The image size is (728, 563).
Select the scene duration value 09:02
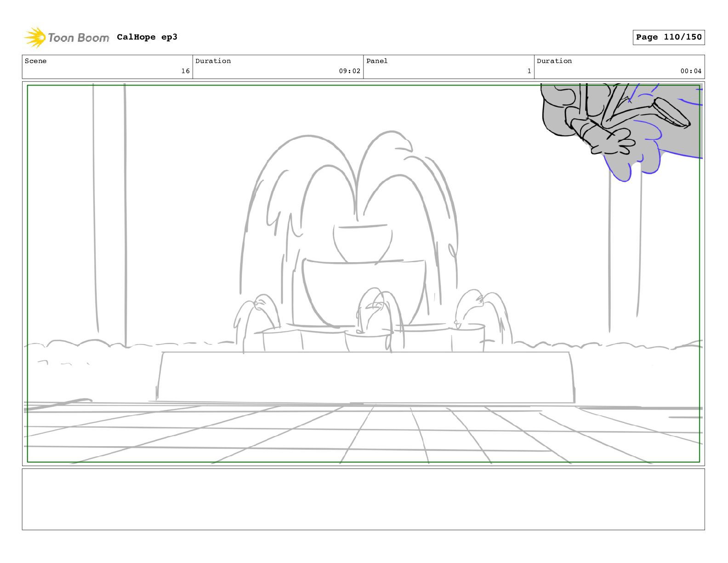(350, 71)
